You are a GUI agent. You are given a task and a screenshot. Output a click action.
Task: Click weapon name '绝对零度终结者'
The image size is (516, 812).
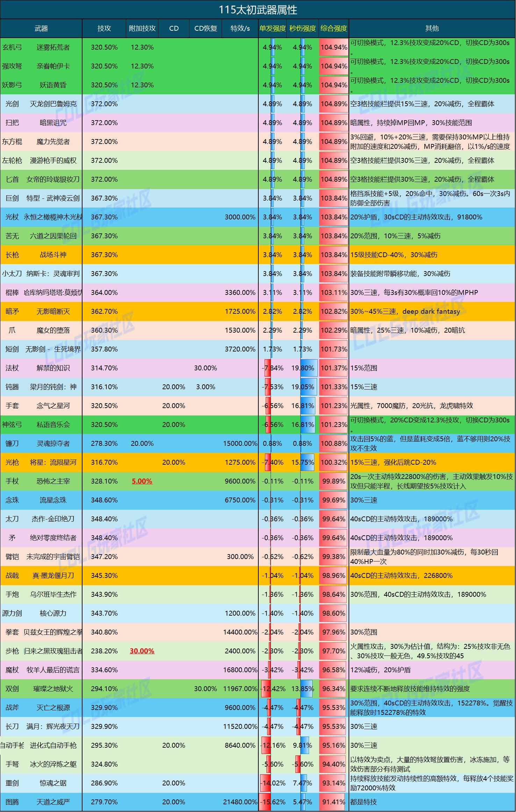coord(53,538)
